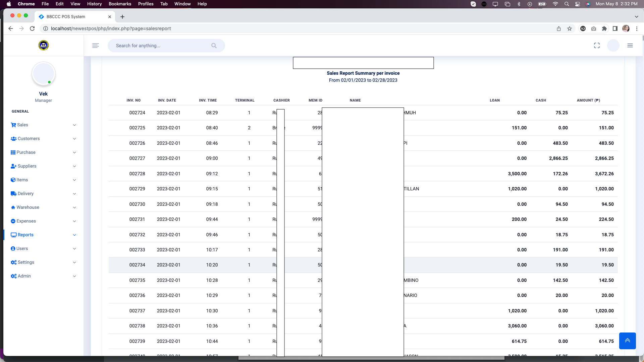The width and height of the screenshot is (644, 362).
Task: Click the sidebar collapse hamburger icon
Action: point(96,46)
